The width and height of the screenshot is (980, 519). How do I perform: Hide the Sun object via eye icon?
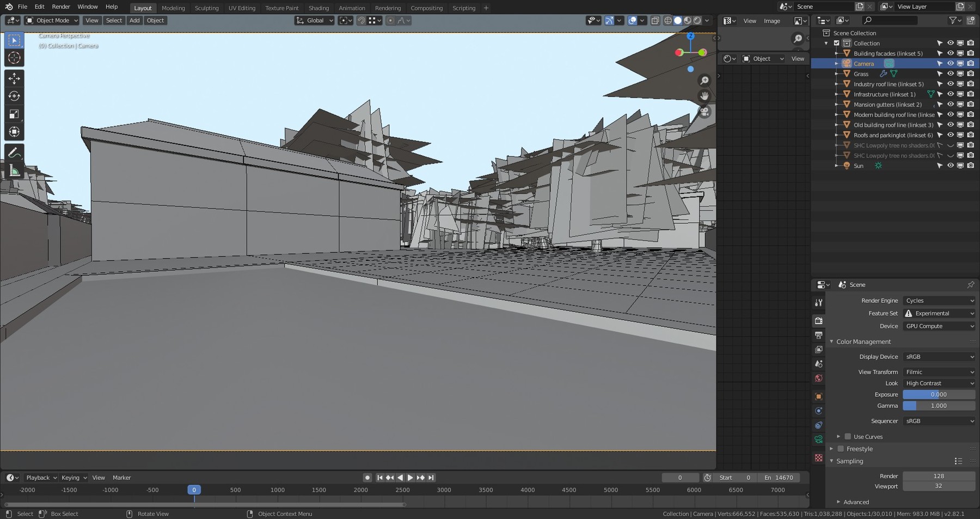[x=950, y=166]
